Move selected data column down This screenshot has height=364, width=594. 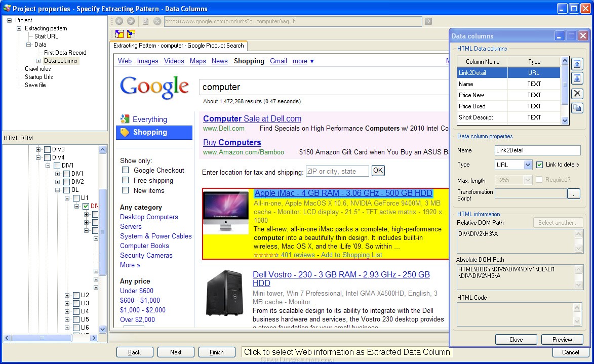click(577, 78)
